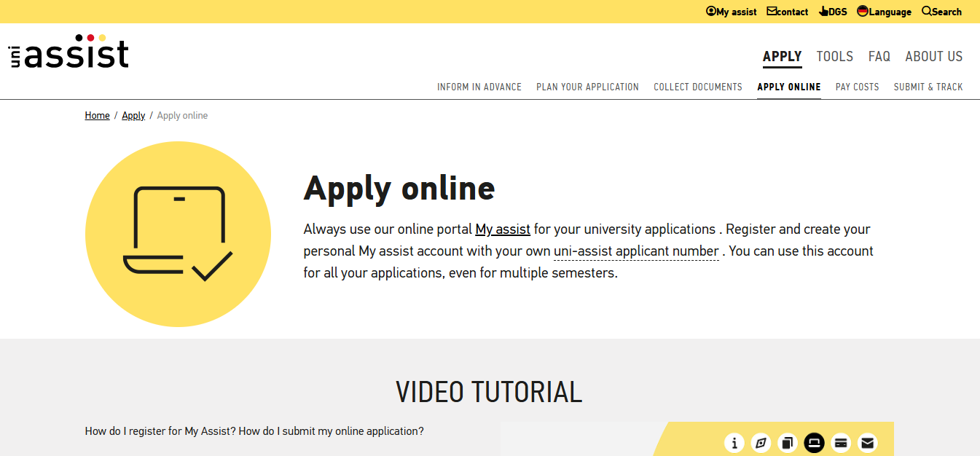Click the info icon in video panel
Screen dimensions: 980x456
pos(734,442)
